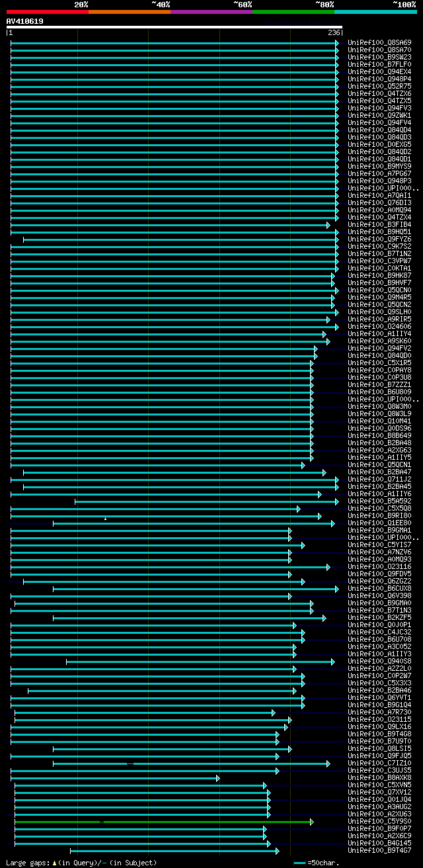423x868 pixels.
Task: Select hit UniRef100_Q4TZX6
Action: (379, 93)
